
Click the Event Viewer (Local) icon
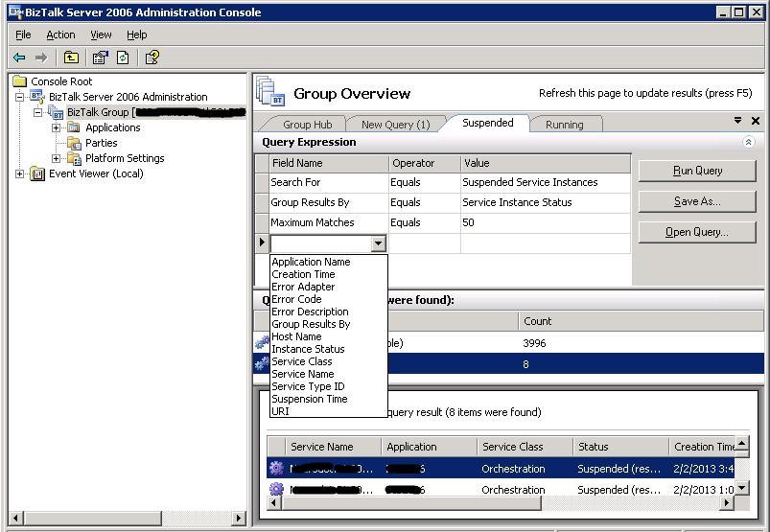pyautogui.click(x=37, y=173)
